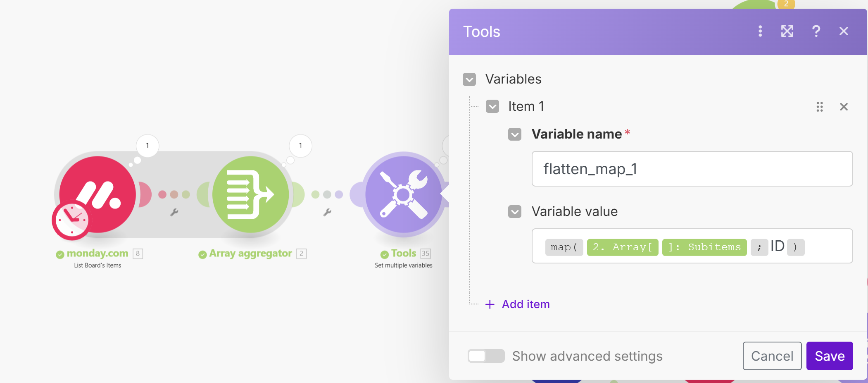Screen dimensions: 868x383
Task: Click the monday.com module icon
Action: [98, 194]
